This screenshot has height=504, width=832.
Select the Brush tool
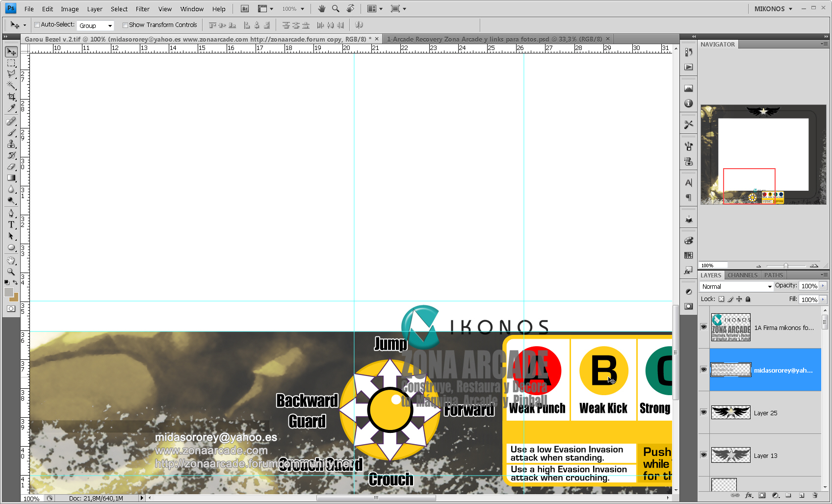(x=11, y=132)
